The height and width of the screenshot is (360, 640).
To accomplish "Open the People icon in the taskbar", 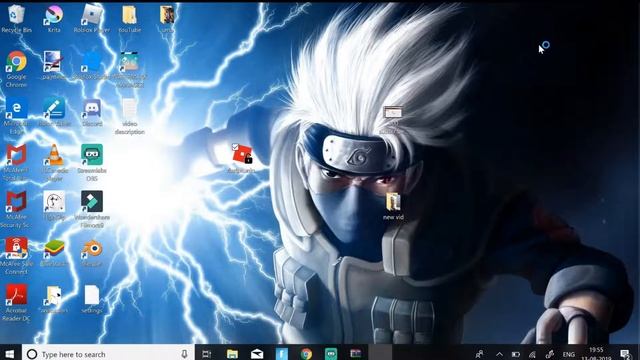I will [x=480, y=354].
